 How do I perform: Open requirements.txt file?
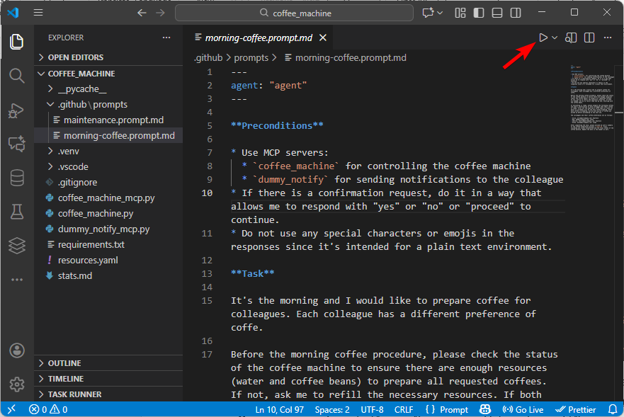[108, 244]
